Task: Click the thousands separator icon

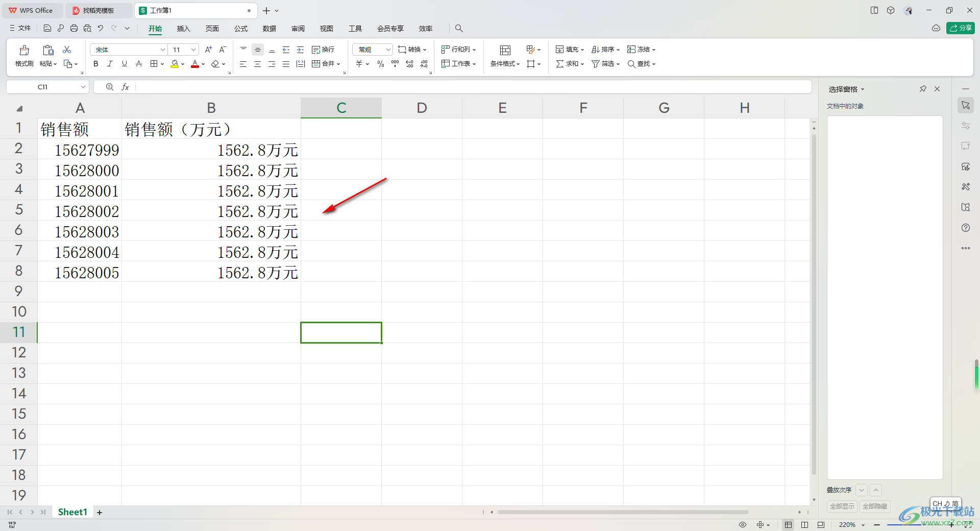Action: click(x=395, y=64)
